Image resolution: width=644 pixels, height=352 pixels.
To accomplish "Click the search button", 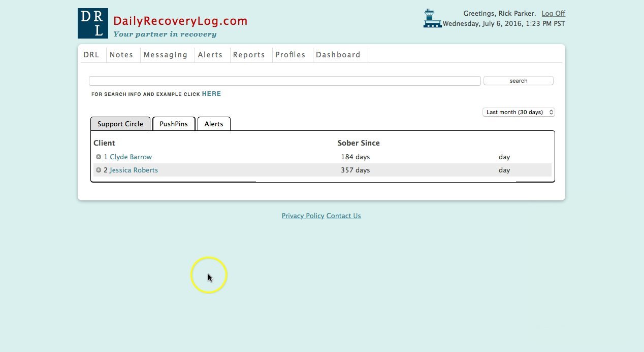I will [x=519, y=81].
